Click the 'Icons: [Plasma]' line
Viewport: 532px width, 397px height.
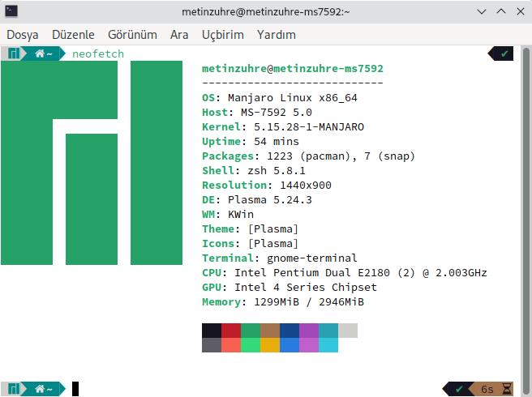click(250, 244)
